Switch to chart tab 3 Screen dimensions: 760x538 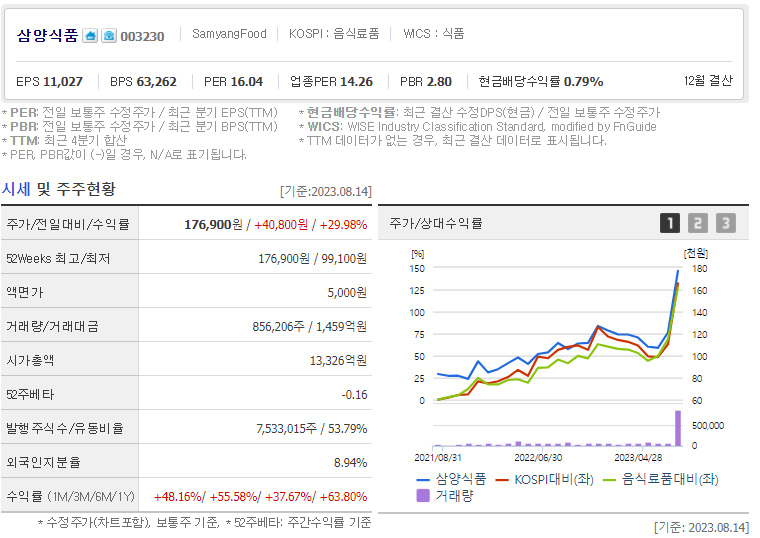[x=726, y=223]
